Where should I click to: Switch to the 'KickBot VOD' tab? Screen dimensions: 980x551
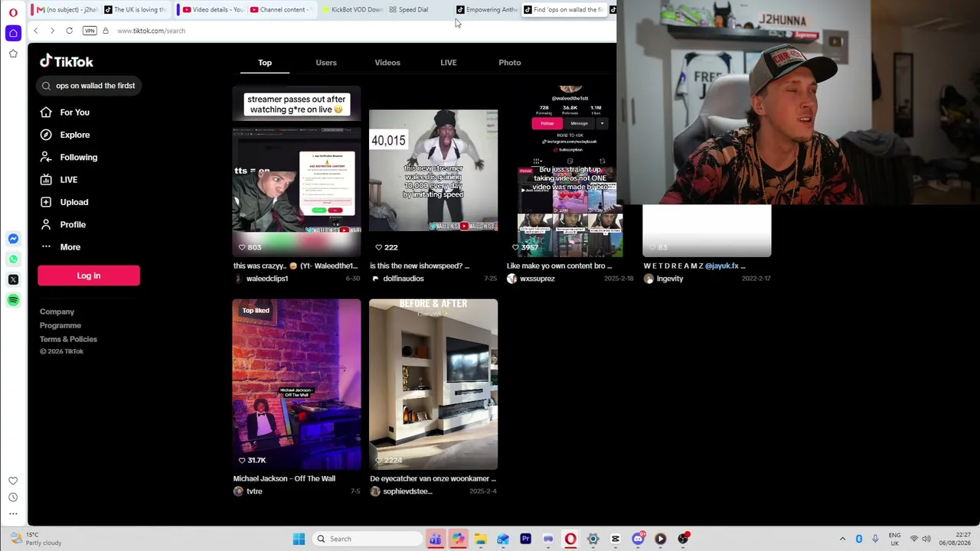click(352, 9)
